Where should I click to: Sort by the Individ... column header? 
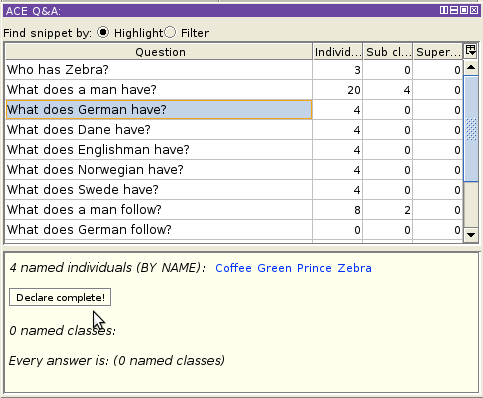338,52
